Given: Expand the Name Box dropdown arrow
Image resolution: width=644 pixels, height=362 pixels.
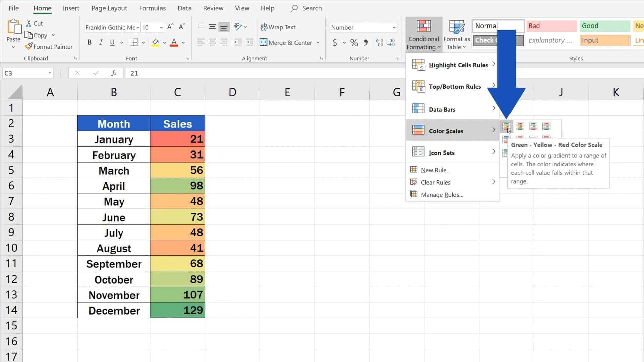Looking at the screenshot, I should pos(50,73).
